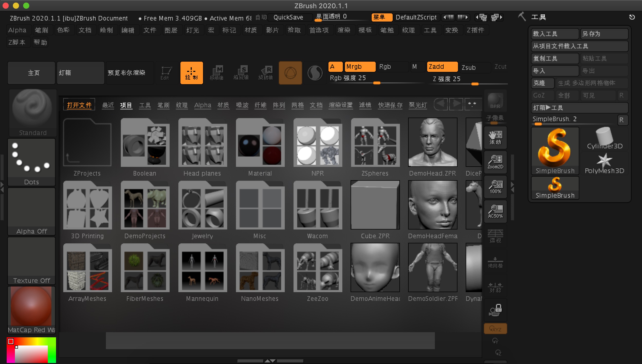Viewport: 642px width, 364px height.
Task: Expand the 灯箱▶工具 section
Action: (x=580, y=108)
